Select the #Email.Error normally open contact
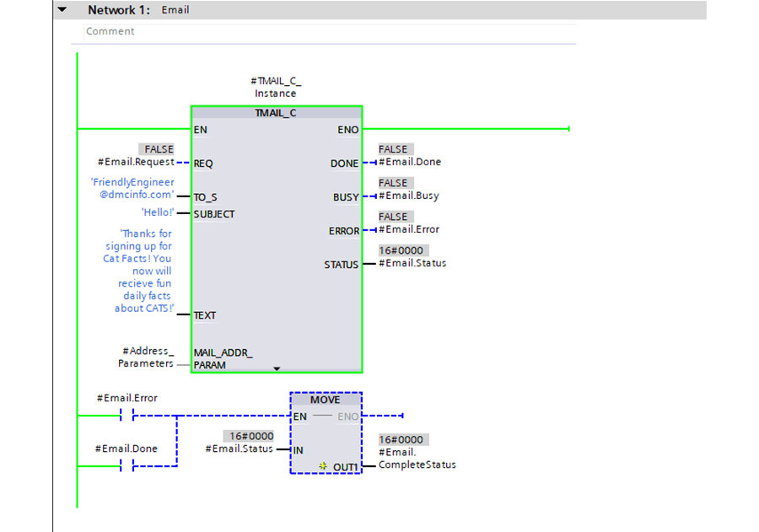Image resolution: width=759 pixels, height=532 pixels. click(126, 416)
